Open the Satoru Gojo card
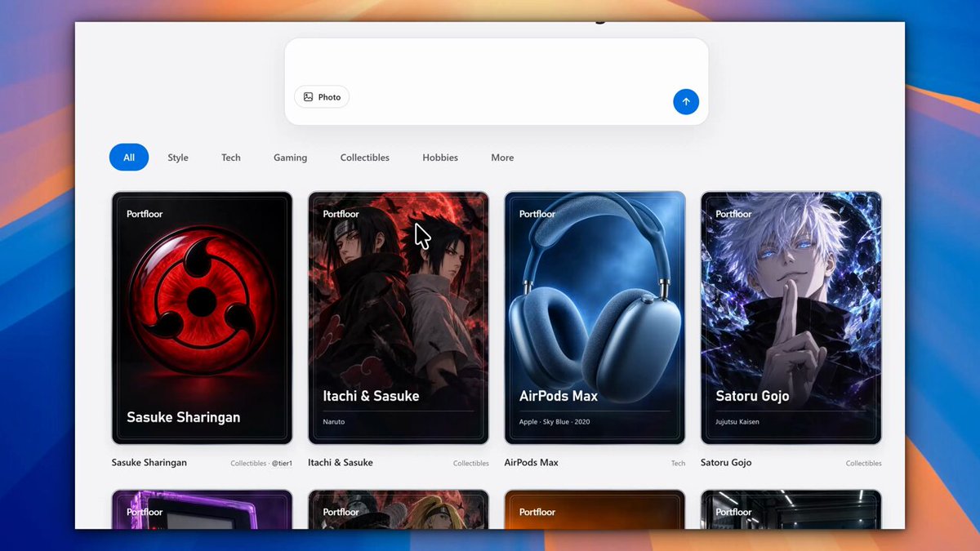The height and width of the screenshot is (551, 980). pyautogui.click(x=791, y=318)
